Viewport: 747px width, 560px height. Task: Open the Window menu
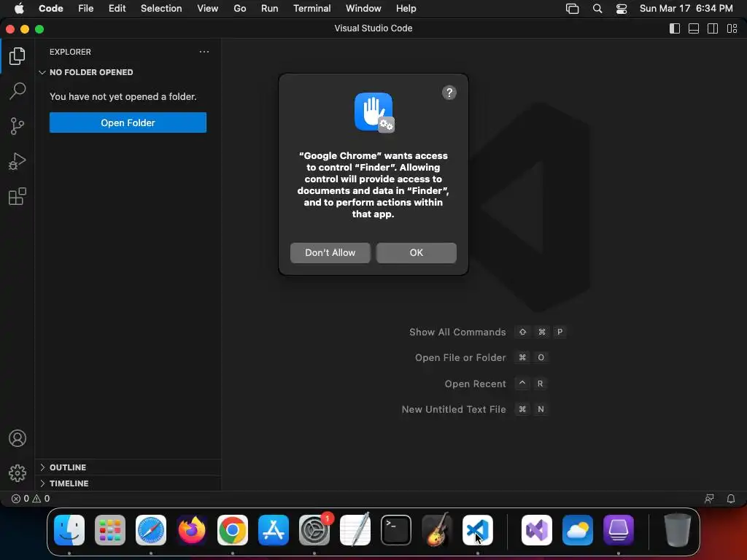[x=363, y=9]
